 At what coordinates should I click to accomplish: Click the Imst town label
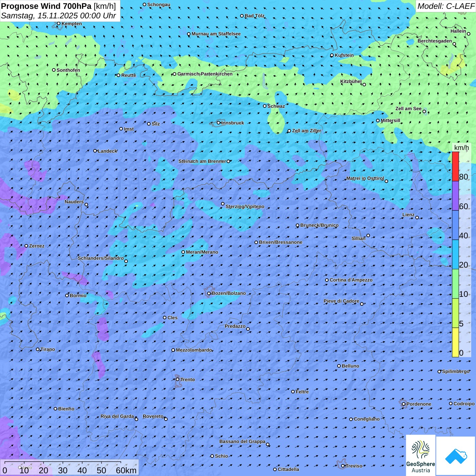pos(129,129)
